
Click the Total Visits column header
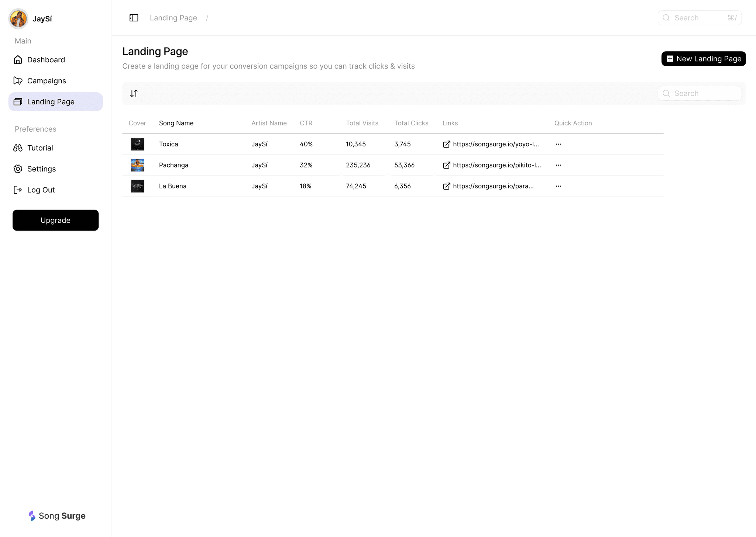click(362, 123)
